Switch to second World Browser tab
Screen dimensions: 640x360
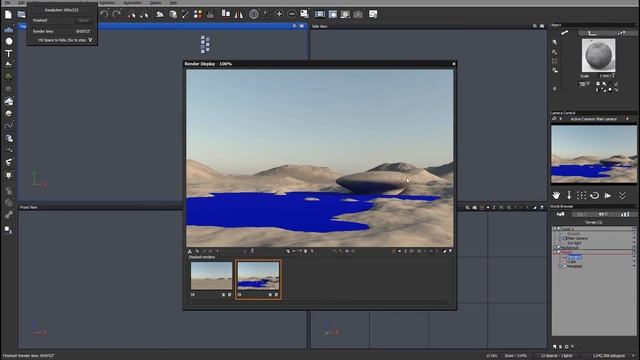tap(581, 214)
